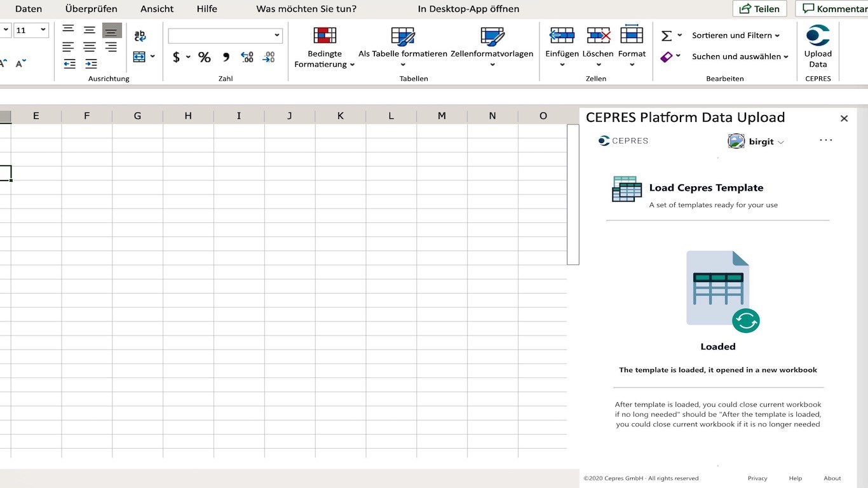Open the number format combo box

pos(225,36)
